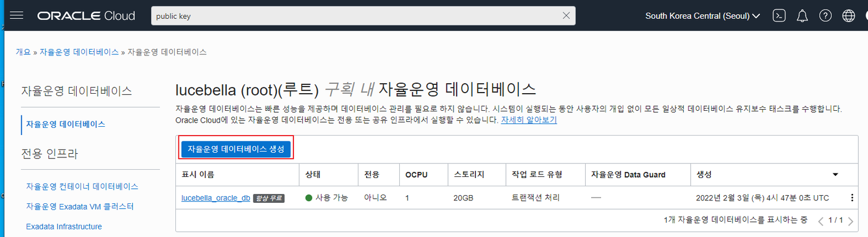
Task: Click the 개요 breadcrumb link
Action: click(x=23, y=52)
